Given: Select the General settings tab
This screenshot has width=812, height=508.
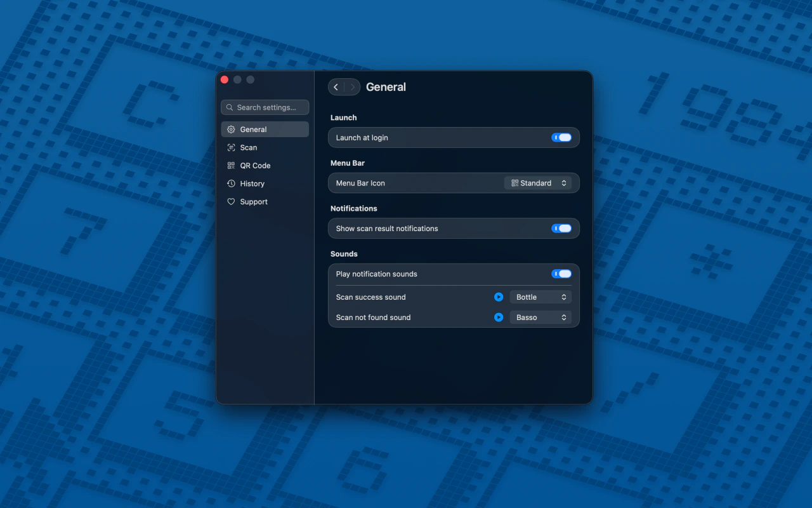Looking at the screenshot, I should pos(265,130).
